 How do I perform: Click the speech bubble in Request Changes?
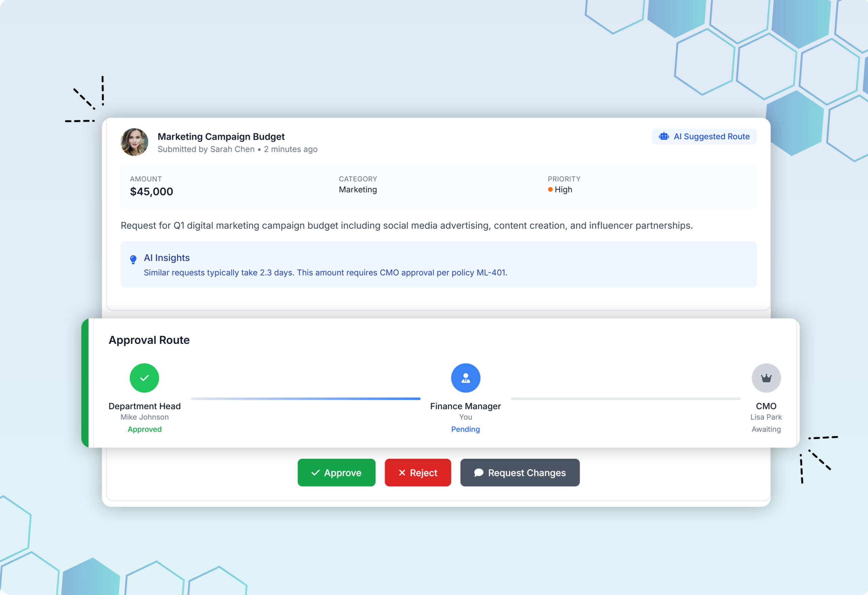(478, 473)
